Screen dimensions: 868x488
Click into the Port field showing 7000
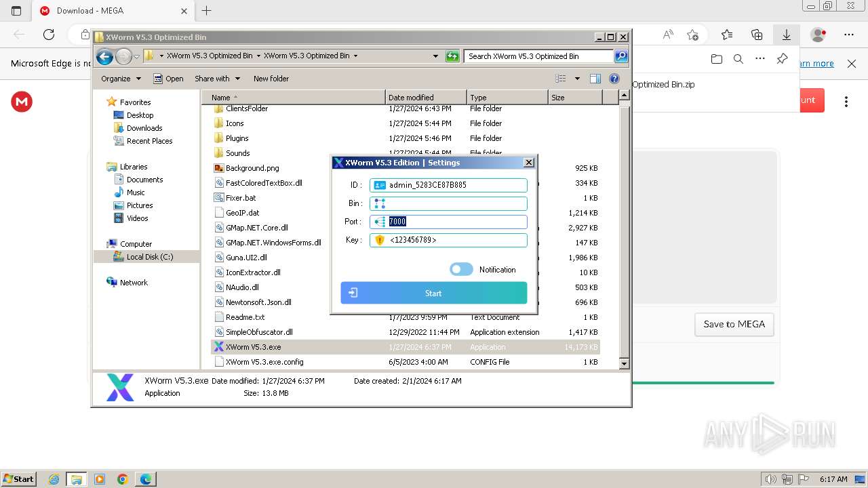pos(448,222)
